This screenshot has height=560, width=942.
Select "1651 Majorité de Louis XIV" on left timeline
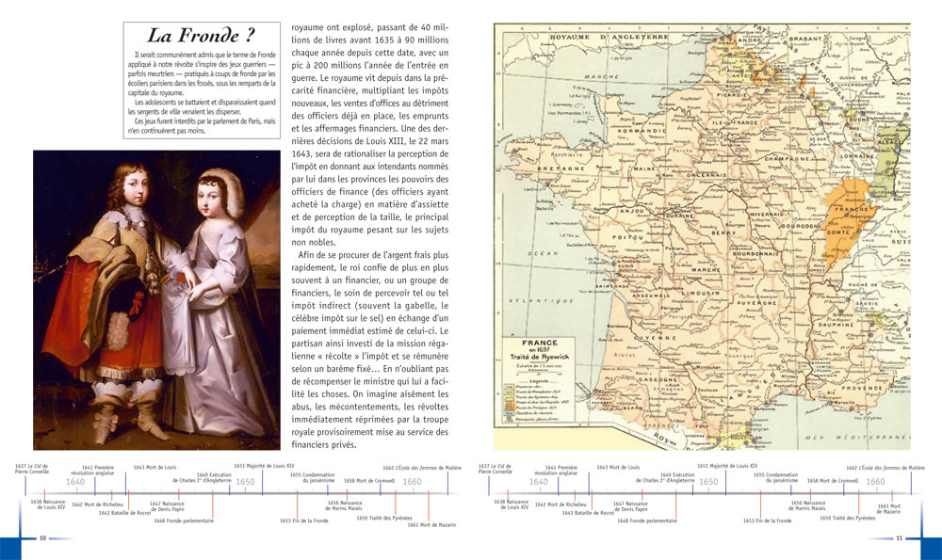264,466
